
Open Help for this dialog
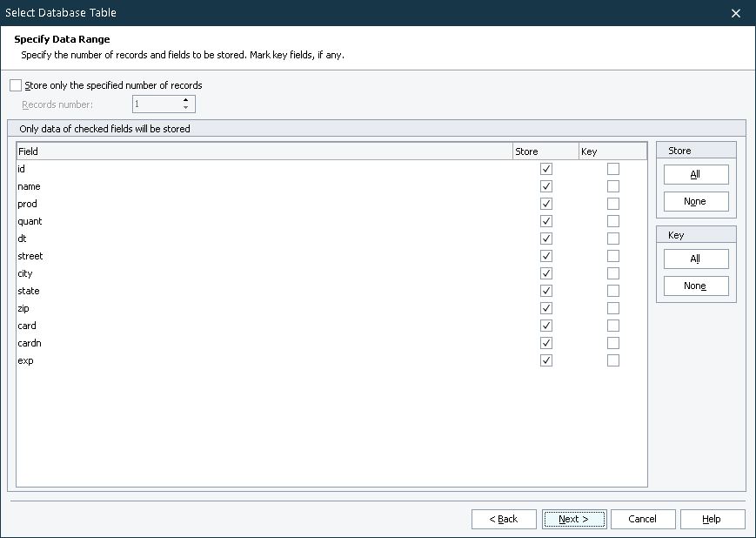pos(712,519)
